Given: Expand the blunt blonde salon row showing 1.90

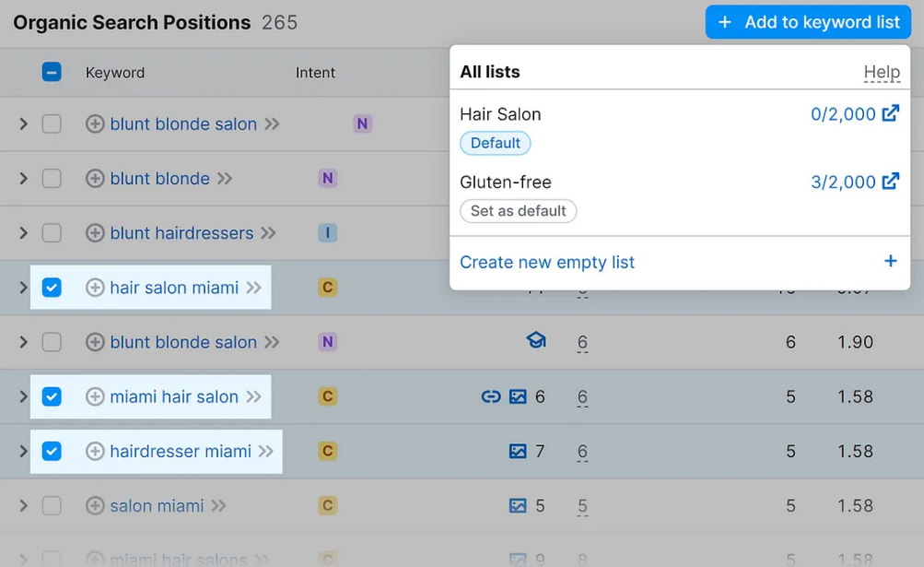Looking at the screenshot, I should click(x=23, y=342).
